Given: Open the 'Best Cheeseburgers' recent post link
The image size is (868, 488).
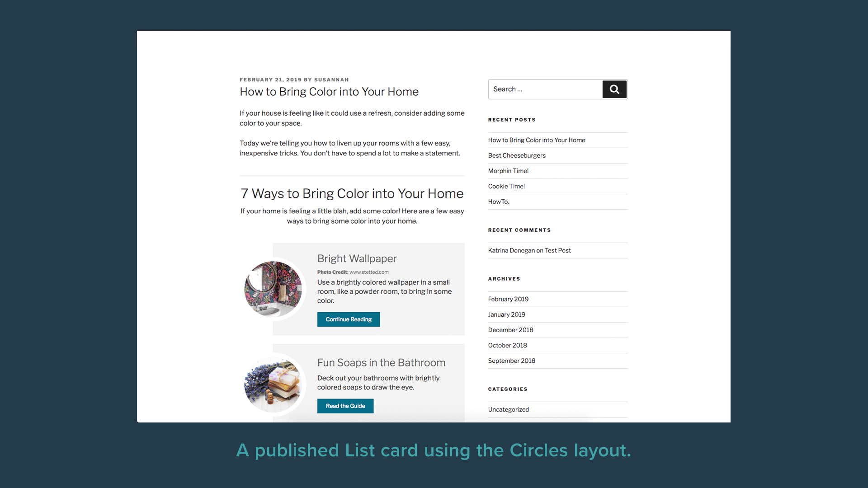Looking at the screenshot, I should 517,155.
